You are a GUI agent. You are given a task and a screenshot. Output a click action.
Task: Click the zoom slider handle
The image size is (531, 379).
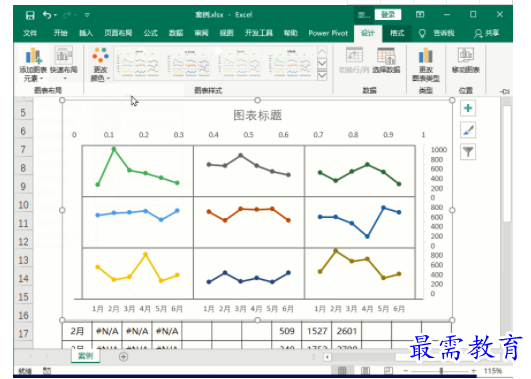pos(441,371)
